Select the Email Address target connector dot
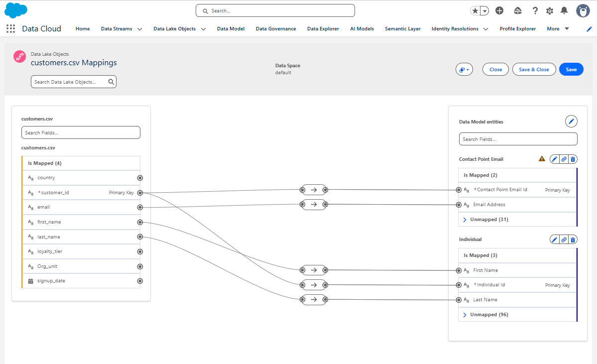597x364 pixels. point(459,205)
